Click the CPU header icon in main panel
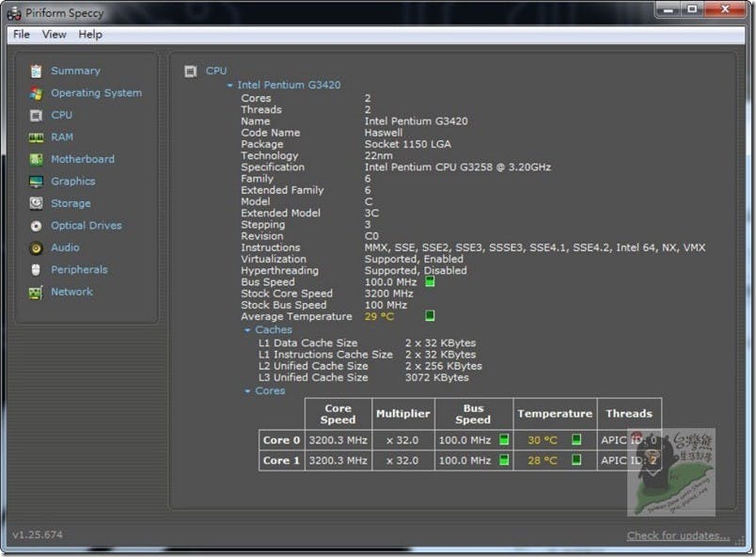 tap(191, 72)
